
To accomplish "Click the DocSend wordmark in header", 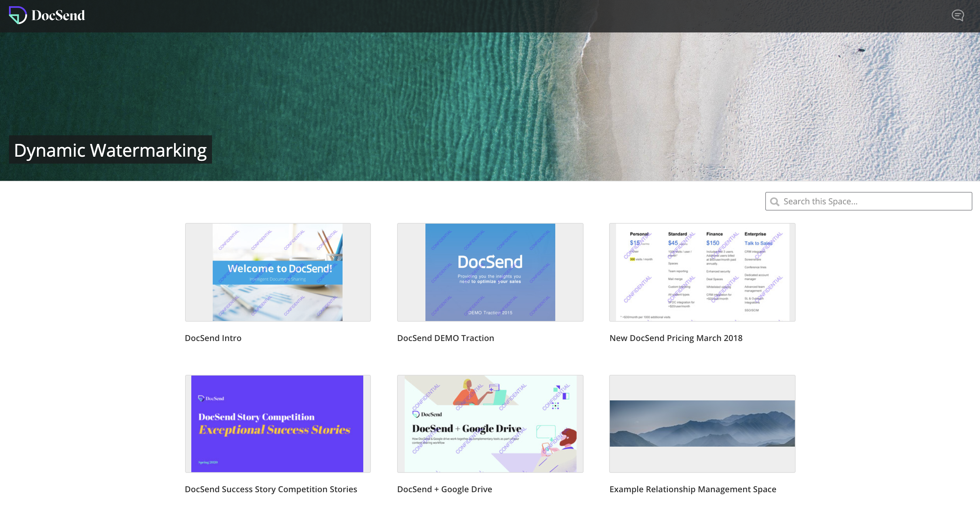I will (x=58, y=16).
